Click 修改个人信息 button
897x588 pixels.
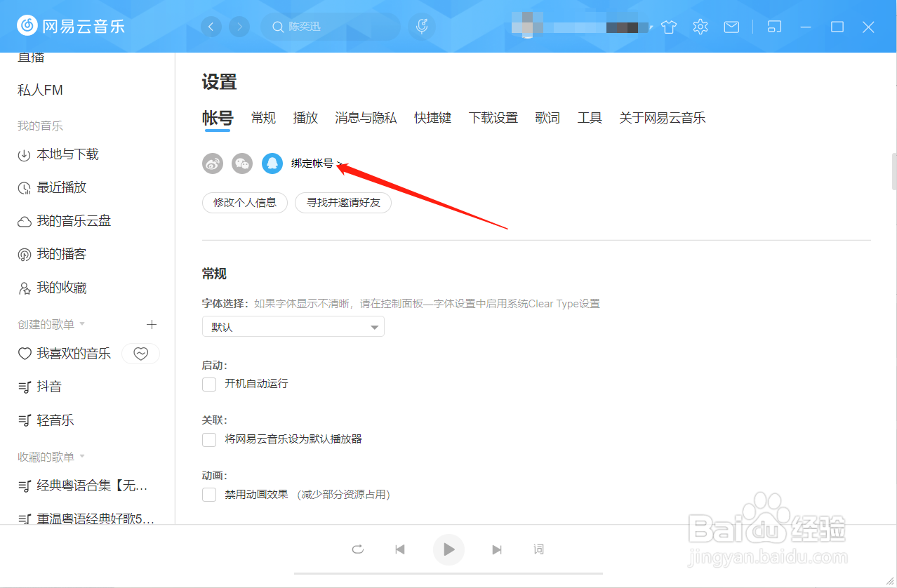(x=245, y=203)
